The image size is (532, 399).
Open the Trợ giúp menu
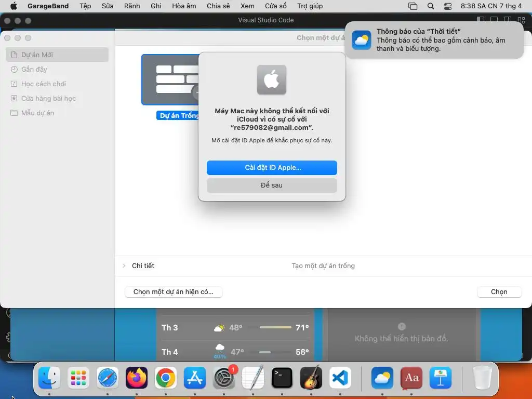tap(310, 6)
